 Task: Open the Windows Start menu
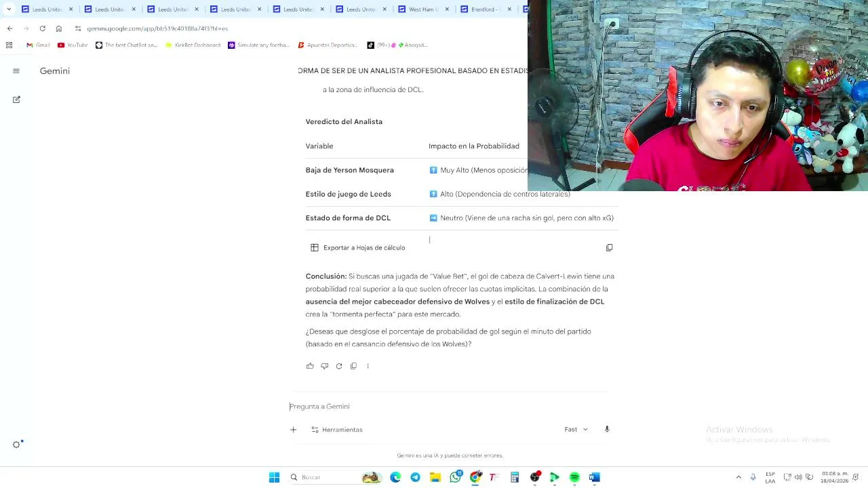click(274, 477)
